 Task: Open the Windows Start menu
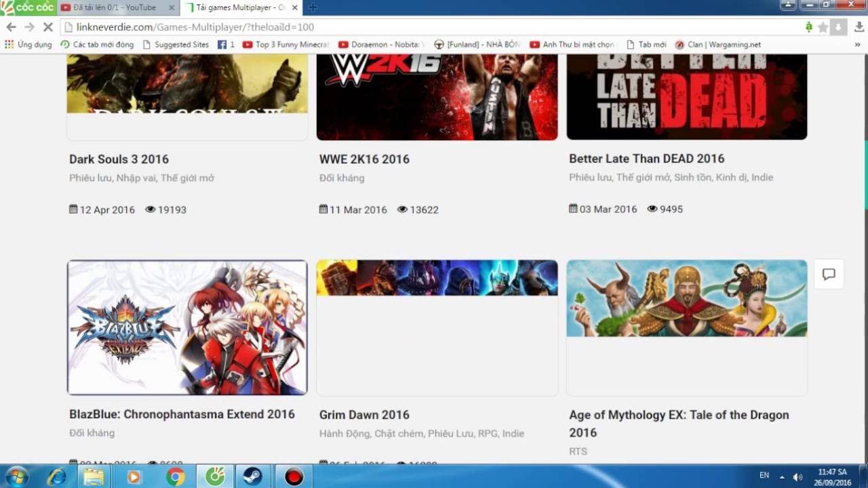pyautogui.click(x=16, y=476)
